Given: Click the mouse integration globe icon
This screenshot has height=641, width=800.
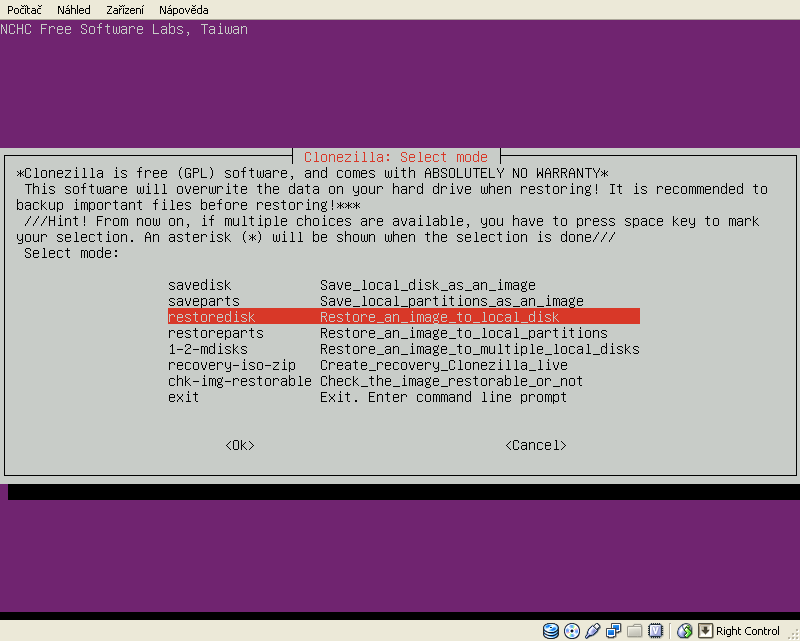Looking at the screenshot, I should (x=685, y=631).
